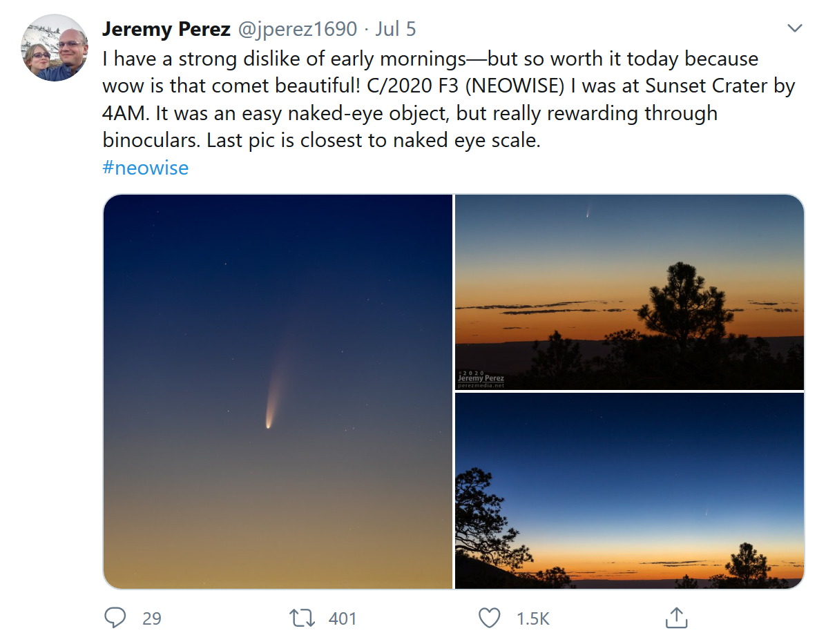Follow the #neowise hashtag link
The height and width of the screenshot is (644, 826).
pos(145,168)
